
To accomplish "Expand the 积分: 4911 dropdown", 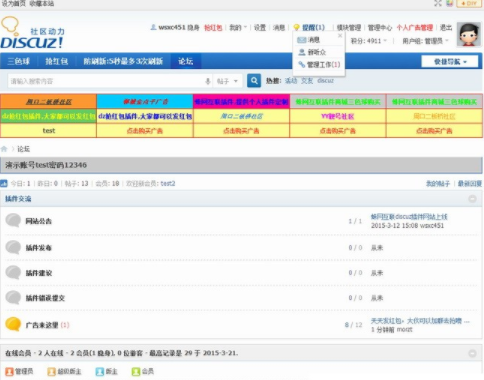I will 369,41.
